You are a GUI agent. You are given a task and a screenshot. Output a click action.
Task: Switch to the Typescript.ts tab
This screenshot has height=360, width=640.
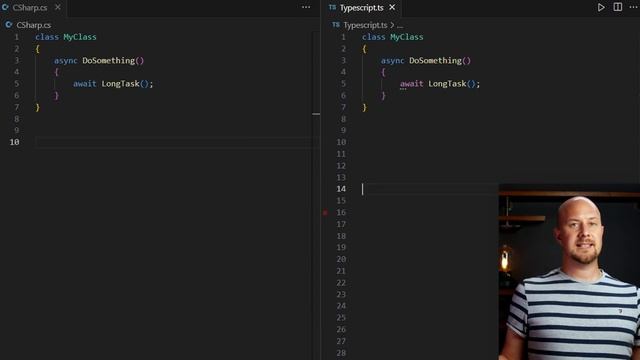(x=361, y=7)
